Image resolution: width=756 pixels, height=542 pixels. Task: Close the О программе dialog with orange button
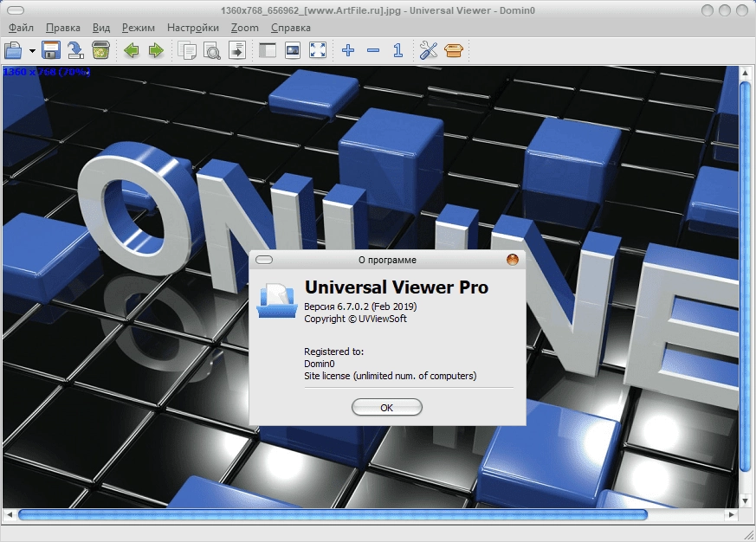click(513, 260)
